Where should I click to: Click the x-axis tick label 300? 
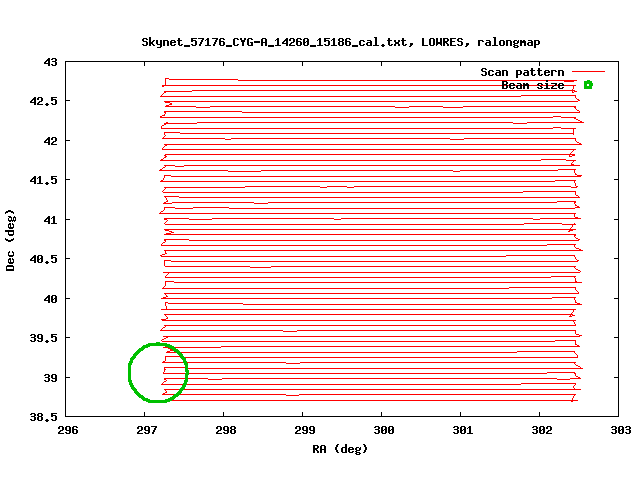tap(384, 430)
